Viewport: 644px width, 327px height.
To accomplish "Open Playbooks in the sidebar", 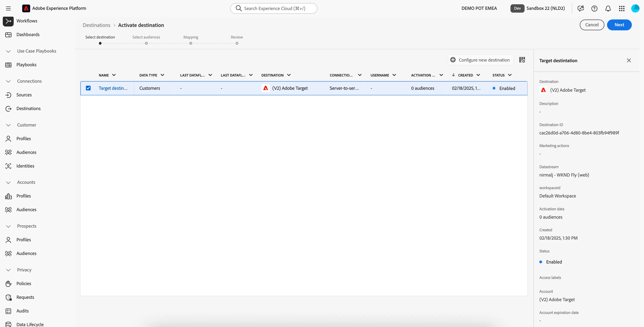I will pos(26,65).
